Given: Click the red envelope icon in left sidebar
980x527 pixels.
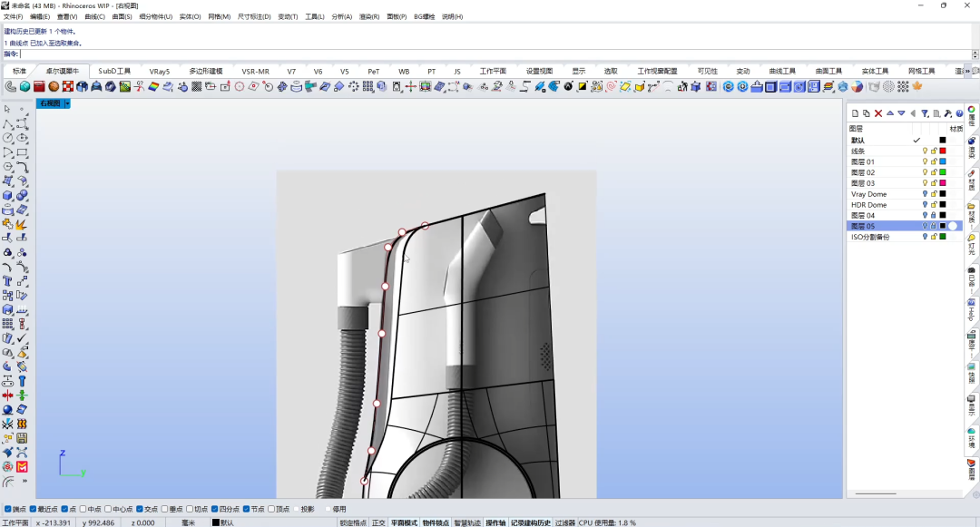Looking at the screenshot, I should (22, 466).
